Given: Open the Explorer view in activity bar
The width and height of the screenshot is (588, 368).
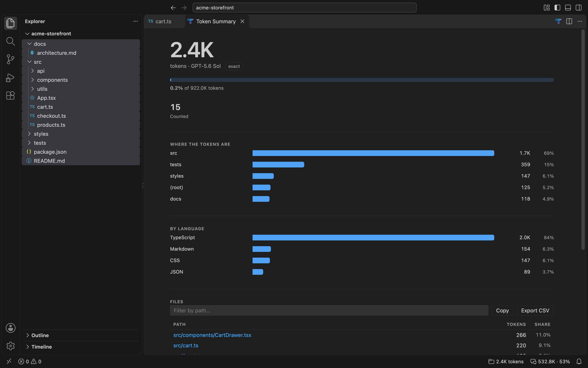Looking at the screenshot, I should point(10,23).
